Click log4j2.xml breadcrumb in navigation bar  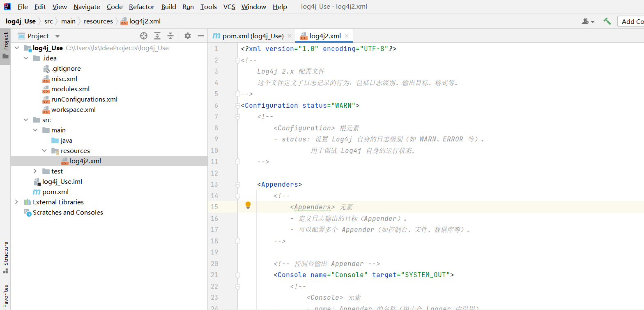point(140,21)
